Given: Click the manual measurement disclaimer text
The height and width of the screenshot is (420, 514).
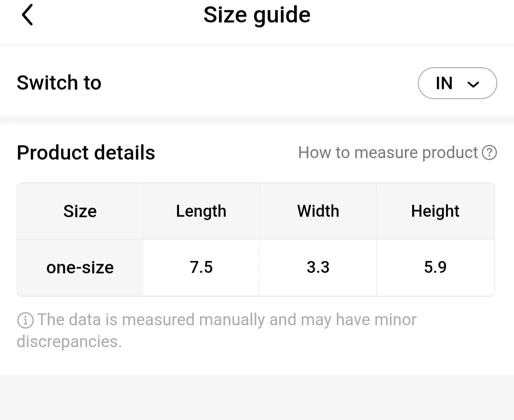Looking at the screenshot, I should pos(227,320).
